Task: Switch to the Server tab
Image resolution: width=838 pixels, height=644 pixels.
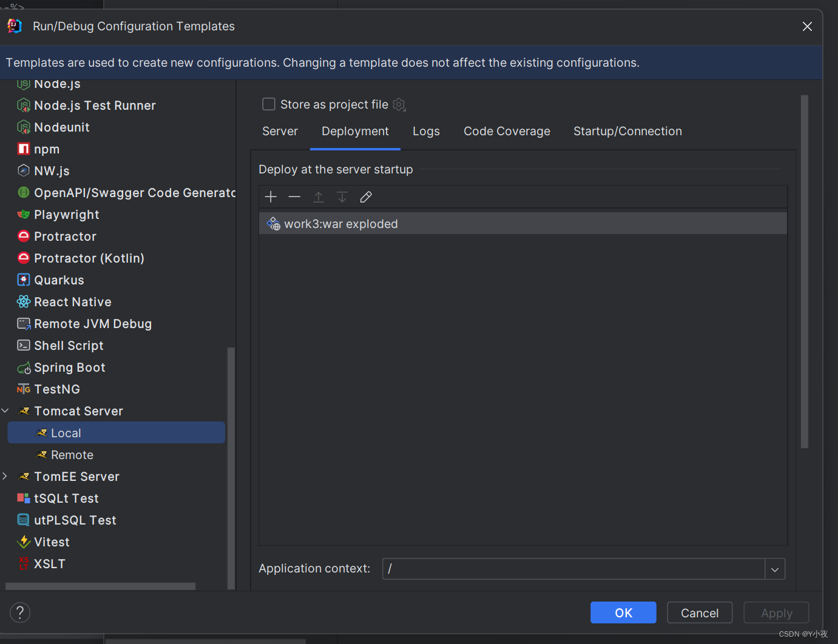Action: [x=280, y=131]
